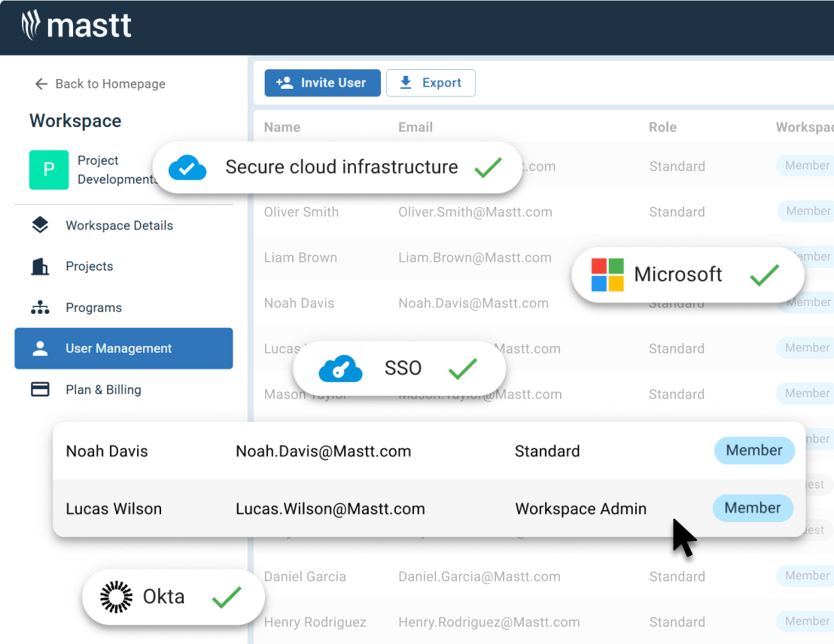
Task: Click the Programs hierarchy icon
Action: click(41, 307)
